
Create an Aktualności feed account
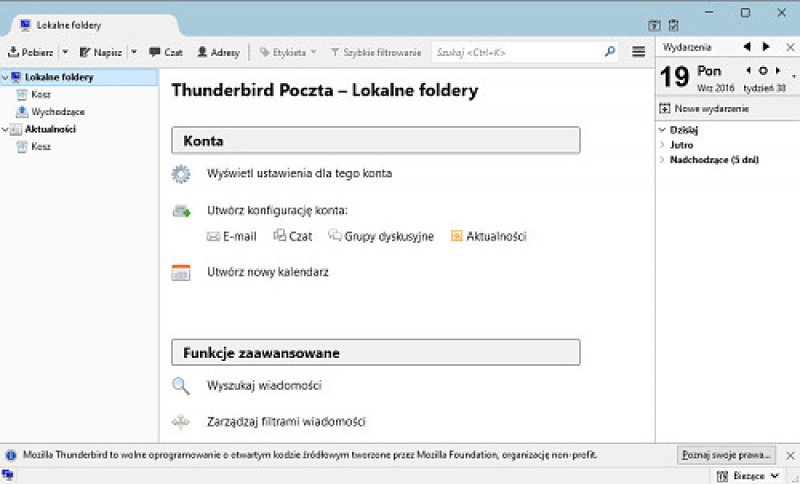(489, 236)
